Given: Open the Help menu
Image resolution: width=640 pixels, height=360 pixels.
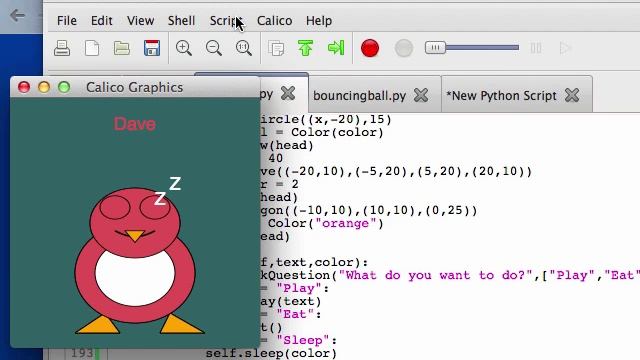Looking at the screenshot, I should (x=319, y=20).
